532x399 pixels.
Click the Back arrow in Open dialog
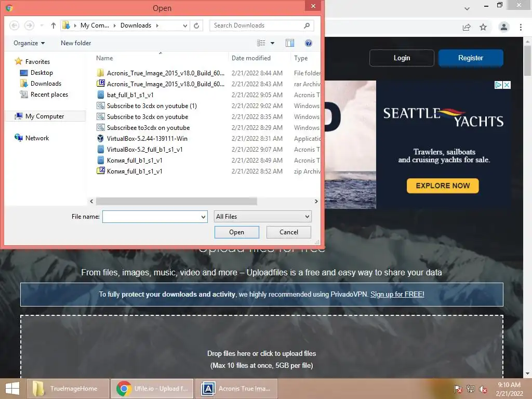pos(14,25)
